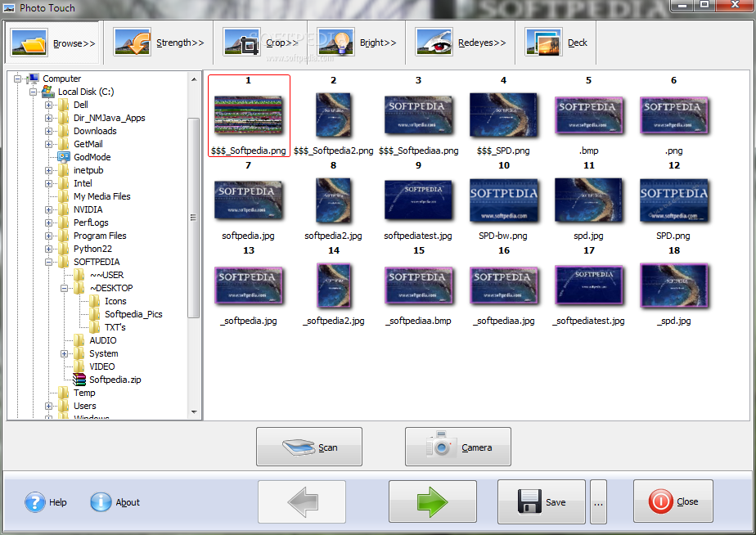Click the Deck photos icon
756x535 pixels.
tap(544, 42)
